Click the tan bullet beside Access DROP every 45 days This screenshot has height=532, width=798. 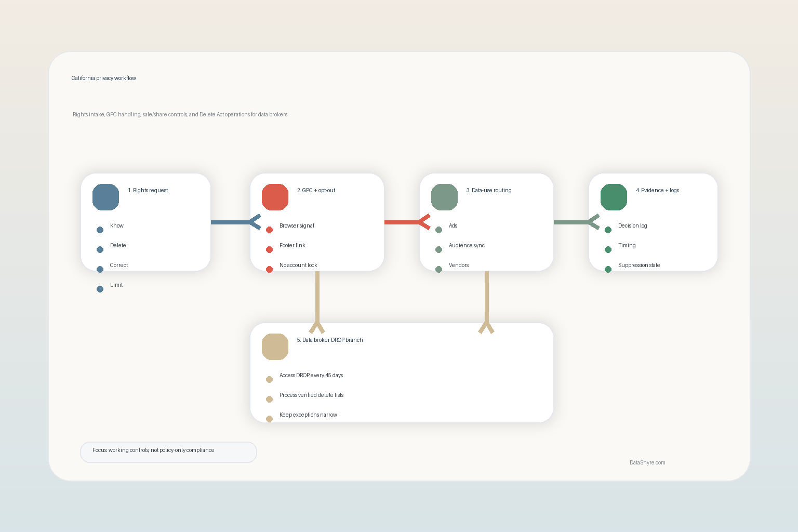pos(269,379)
